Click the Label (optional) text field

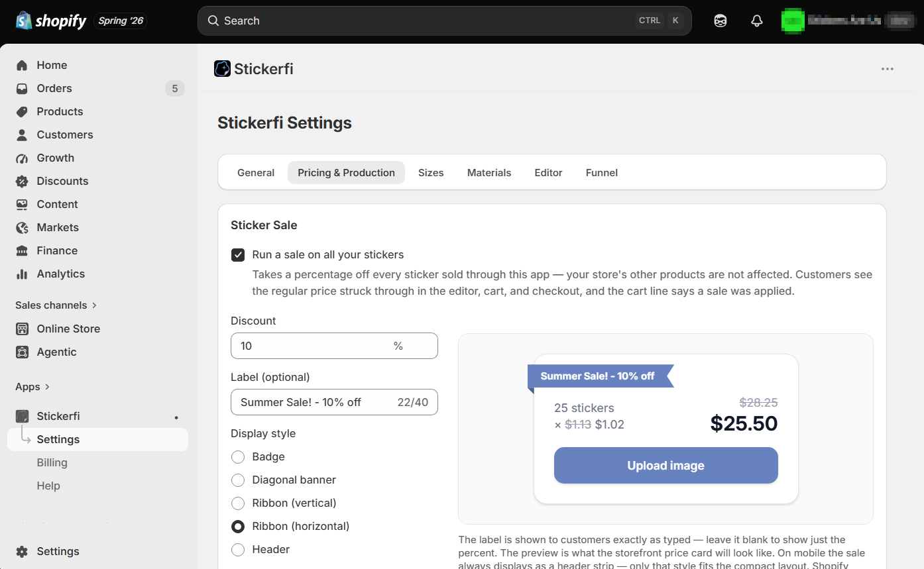tap(334, 402)
